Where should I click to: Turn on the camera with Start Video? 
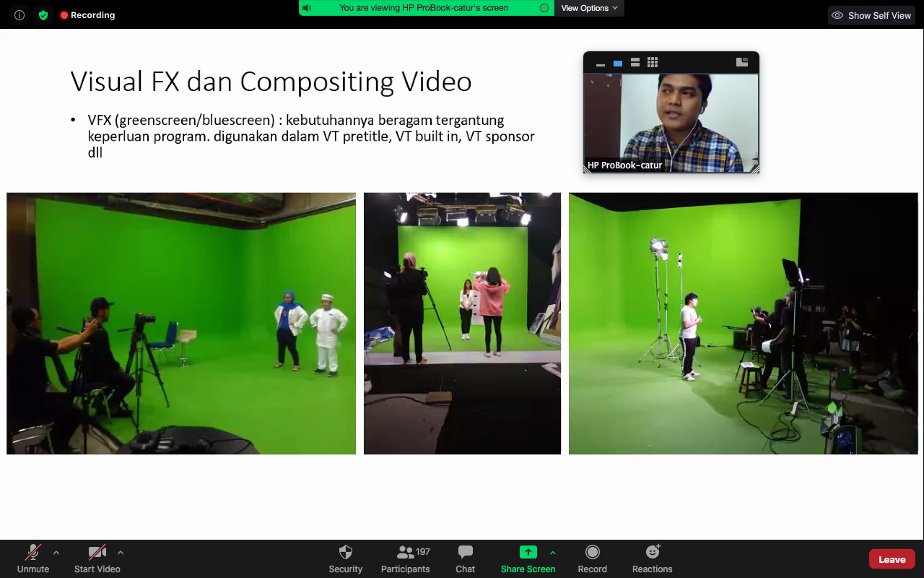coord(97,559)
